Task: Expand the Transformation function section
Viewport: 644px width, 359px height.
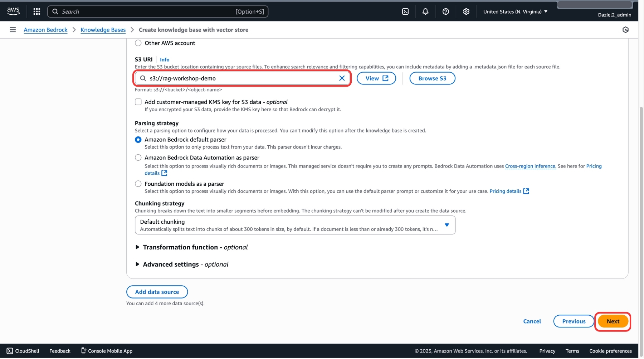Action: 137,247
